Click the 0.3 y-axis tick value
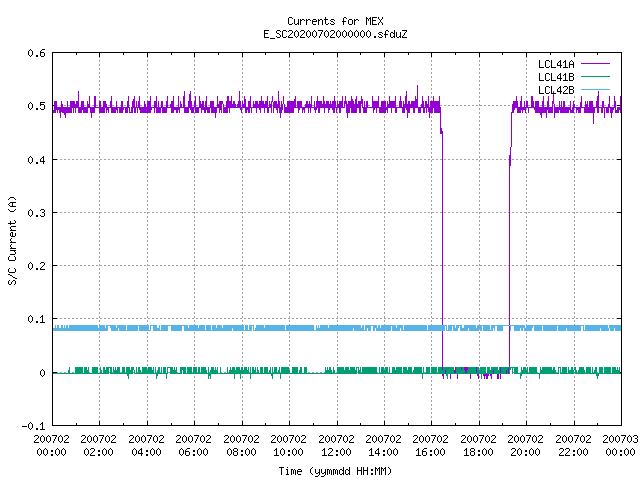The height and width of the screenshot is (480, 640). pyautogui.click(x=36, y=213)
